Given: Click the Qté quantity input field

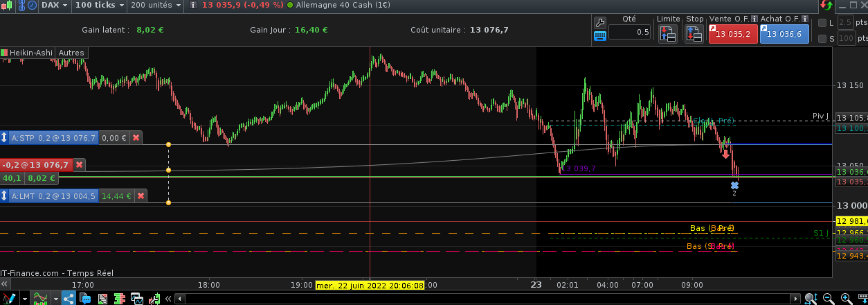Looking at the screenshot, I should (x=629, y=32).
